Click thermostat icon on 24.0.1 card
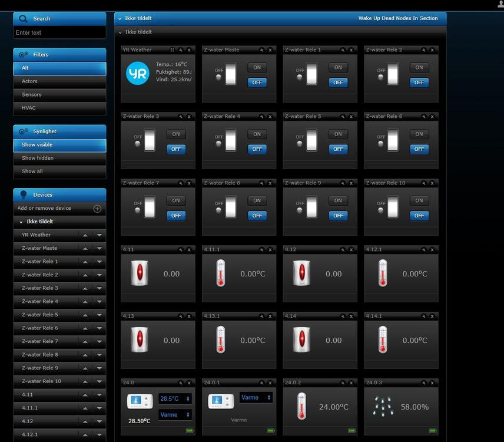Image resolution: width=504 pixels, height=442 pixels. [x=221, y=401]
